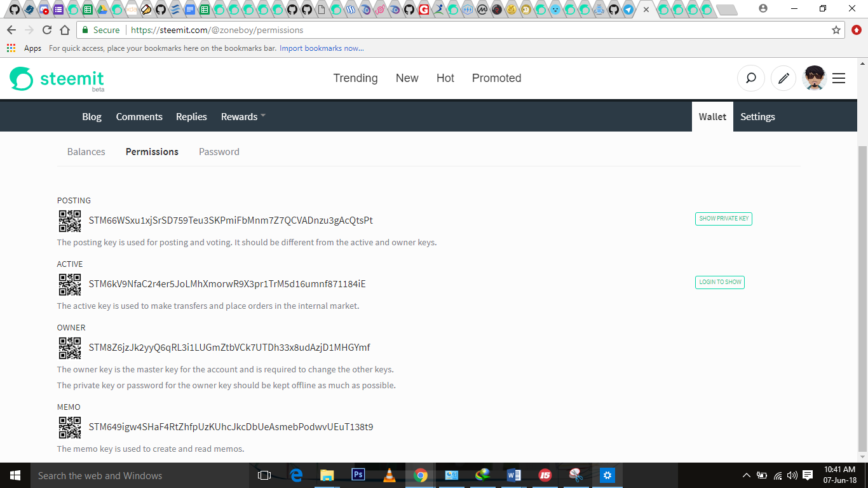Expand the Rewards dropdown
The width and height of the screenshot is (868, 488).
(x=243, y=117)
